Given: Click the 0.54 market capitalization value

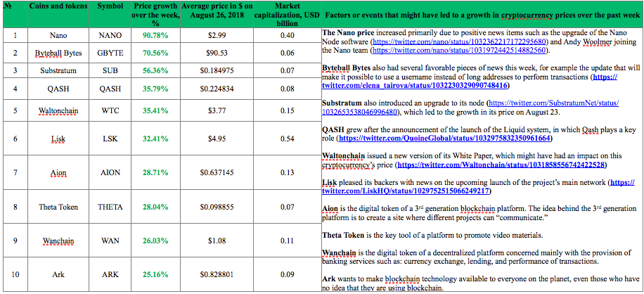Looking at the screenshot, I should [x=287, y=139].
